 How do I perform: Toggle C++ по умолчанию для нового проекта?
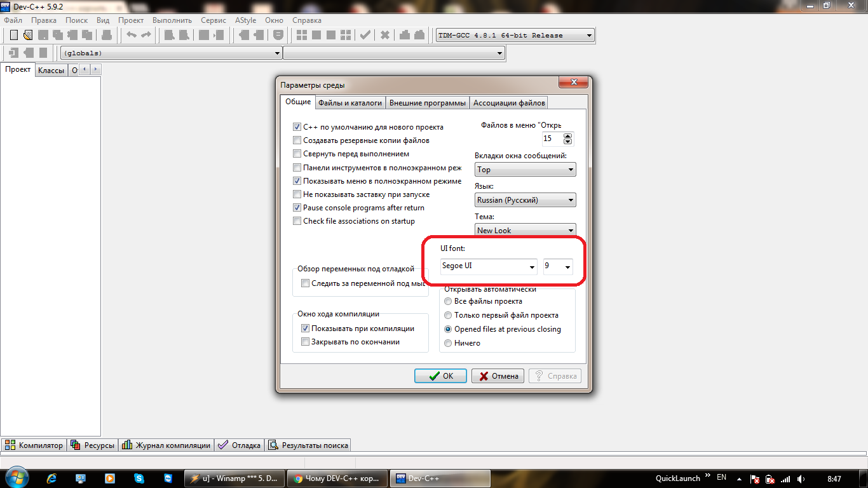tap(297, 127)
